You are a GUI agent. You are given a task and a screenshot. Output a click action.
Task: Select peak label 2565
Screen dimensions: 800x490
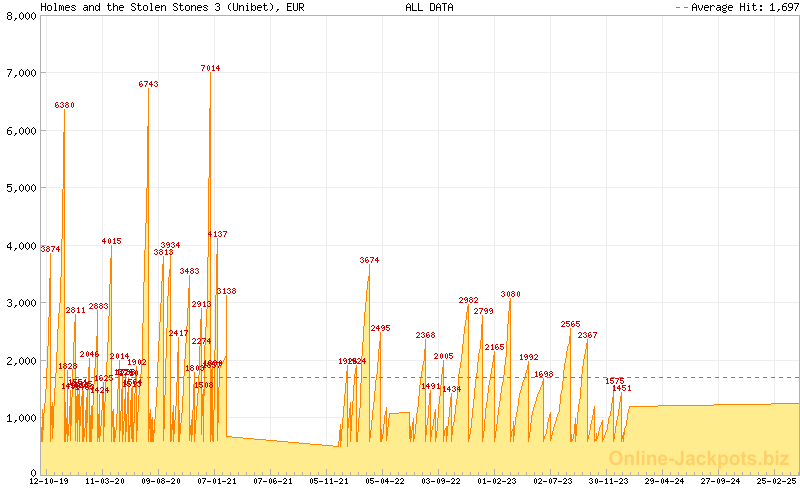570,324
